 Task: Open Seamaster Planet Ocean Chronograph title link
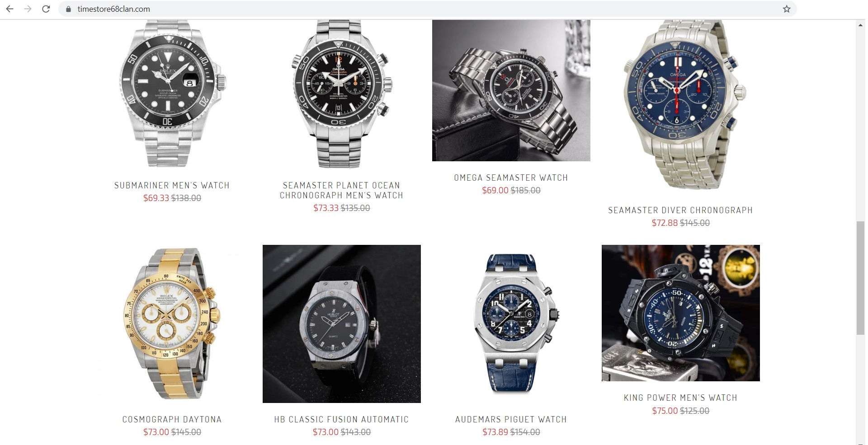point(341,190)
